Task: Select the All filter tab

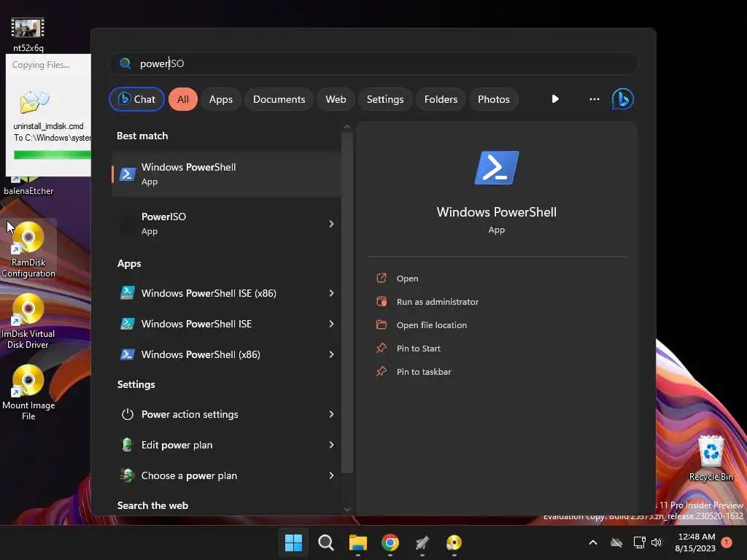Action: [x=183, y=99]
